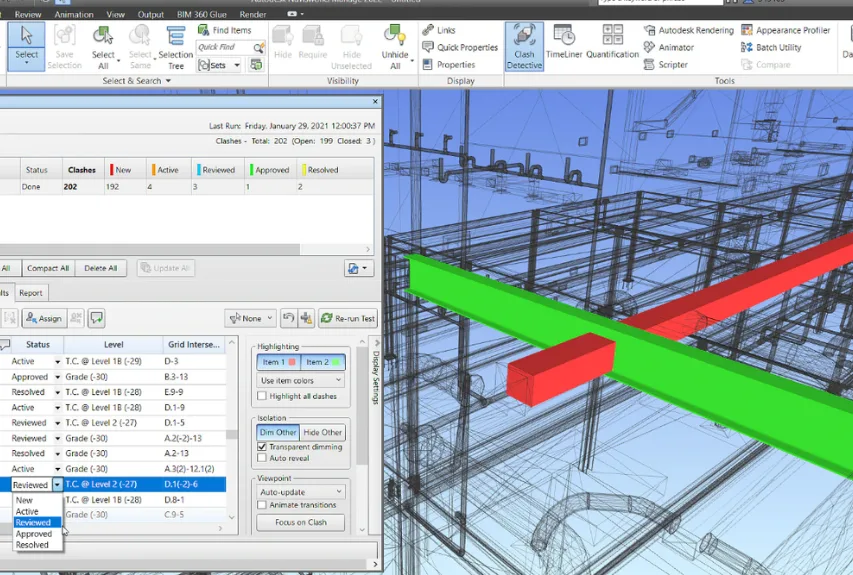Open the Review ribbon tab
Image resolution: width=853 pixels, height=575 pixels.
click(x=28, y=15)
